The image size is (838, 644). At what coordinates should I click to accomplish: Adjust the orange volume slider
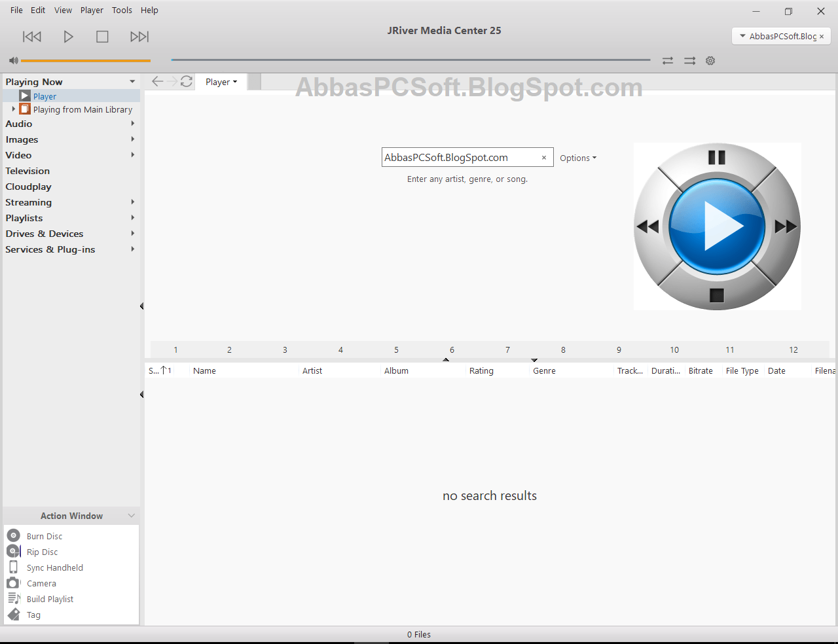[x=86, y=61]
